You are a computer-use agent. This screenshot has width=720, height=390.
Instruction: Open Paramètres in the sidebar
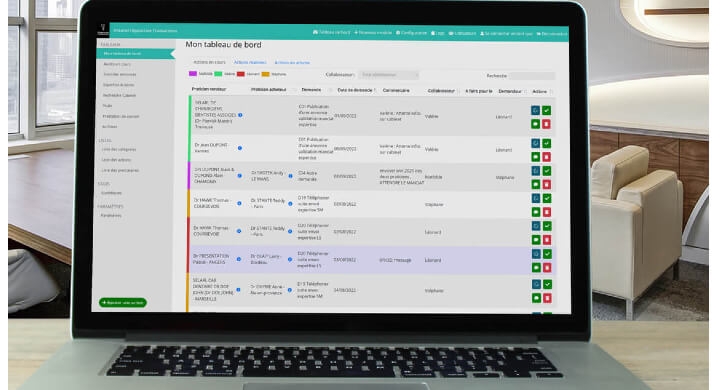click(x=111, y=215)
